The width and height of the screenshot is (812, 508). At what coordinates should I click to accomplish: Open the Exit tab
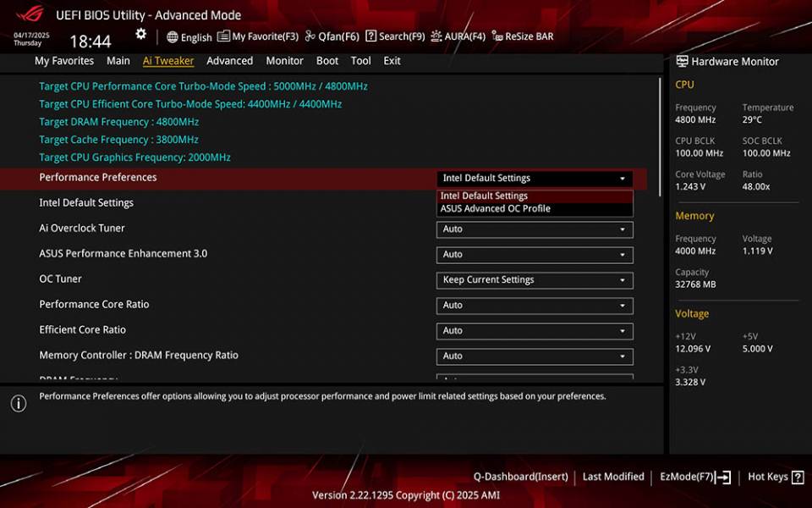click(392, 61)
